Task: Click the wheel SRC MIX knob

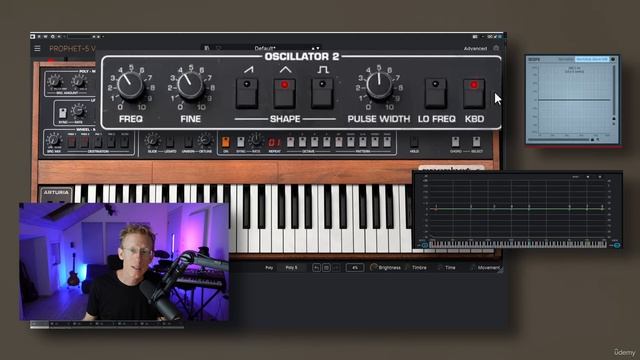Action: click(54, 140)
